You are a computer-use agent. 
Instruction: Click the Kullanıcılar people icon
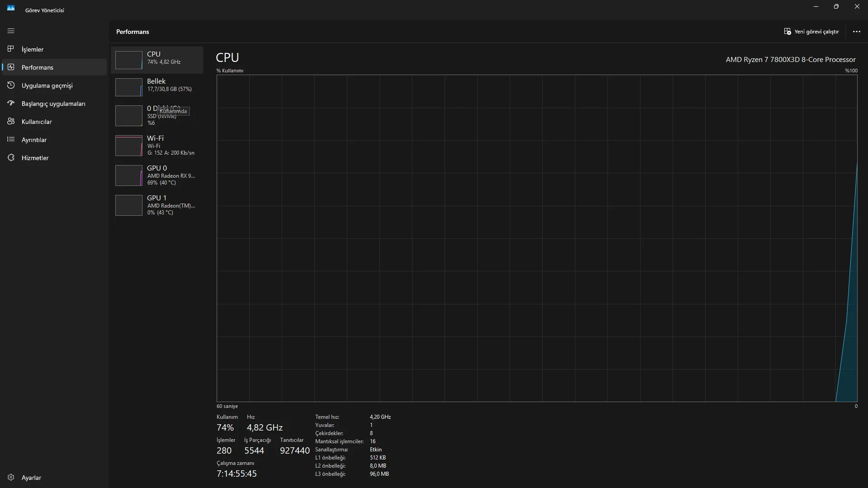(11, 121)
